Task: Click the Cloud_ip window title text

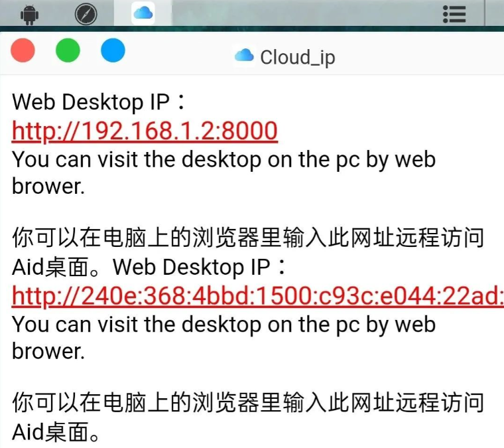Action: [x=298, y=58]
